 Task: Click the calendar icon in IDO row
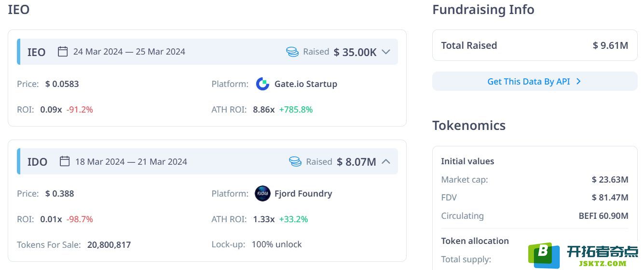tap(65, 161)
